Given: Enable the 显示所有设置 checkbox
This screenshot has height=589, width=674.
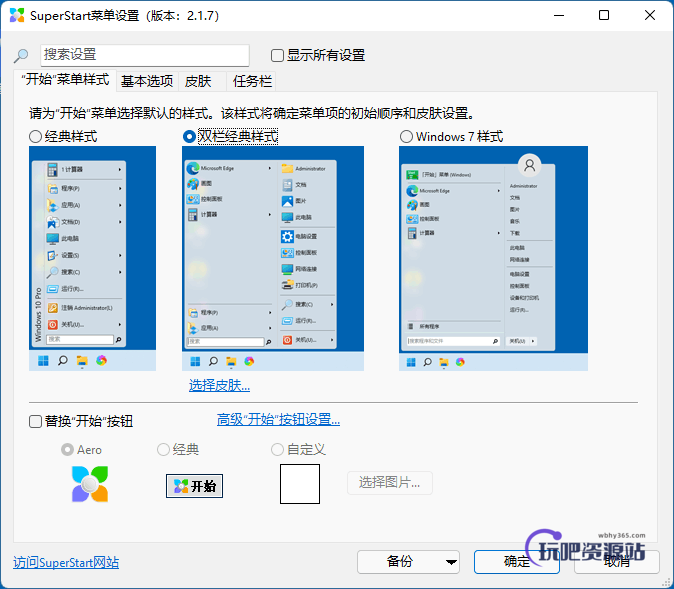Looking at the screenshot, I should click(277, 55).
